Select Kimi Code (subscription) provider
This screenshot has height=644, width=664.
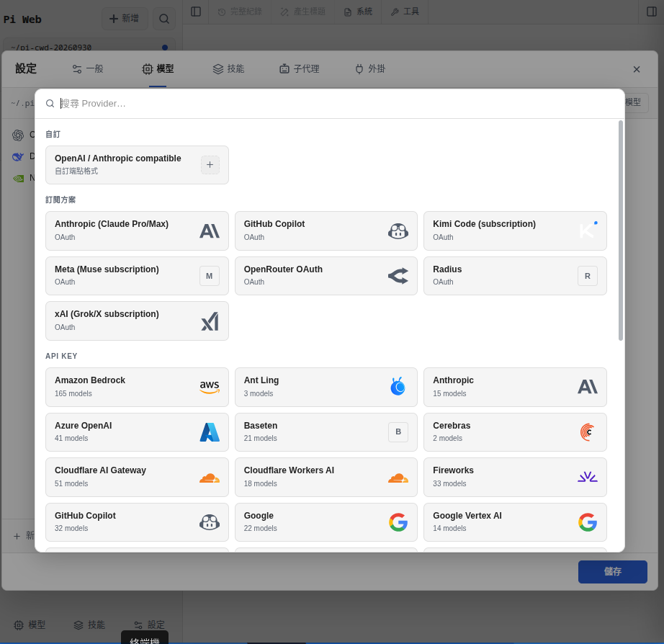point(515,231)
